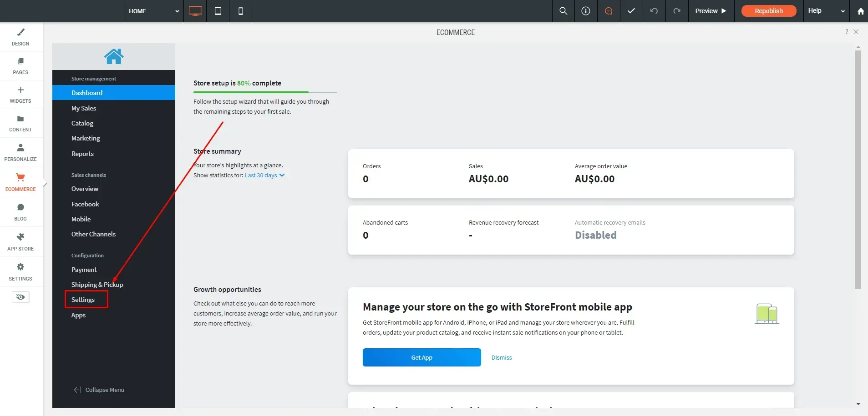Click the redo arrow icon
Image resolution: width=868 pixels, height=416 pixels.
(677, 11)
